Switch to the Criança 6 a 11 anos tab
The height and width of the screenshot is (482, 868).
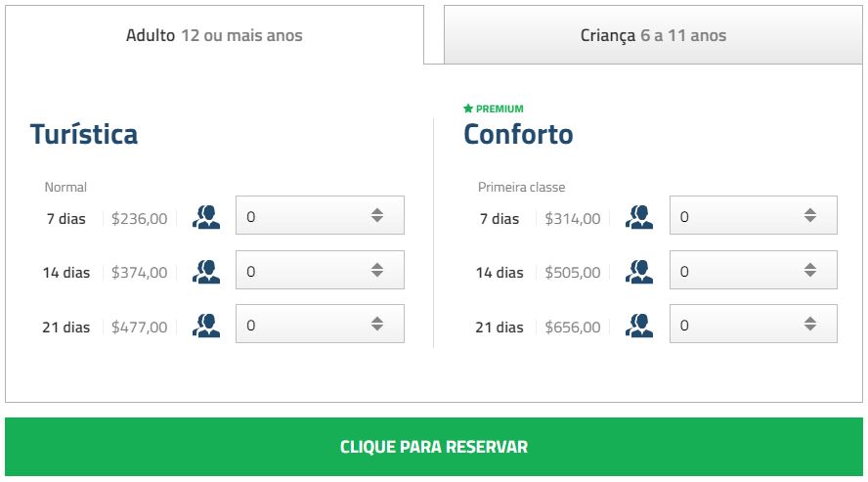pyautogui.click(x=653, y=36)
